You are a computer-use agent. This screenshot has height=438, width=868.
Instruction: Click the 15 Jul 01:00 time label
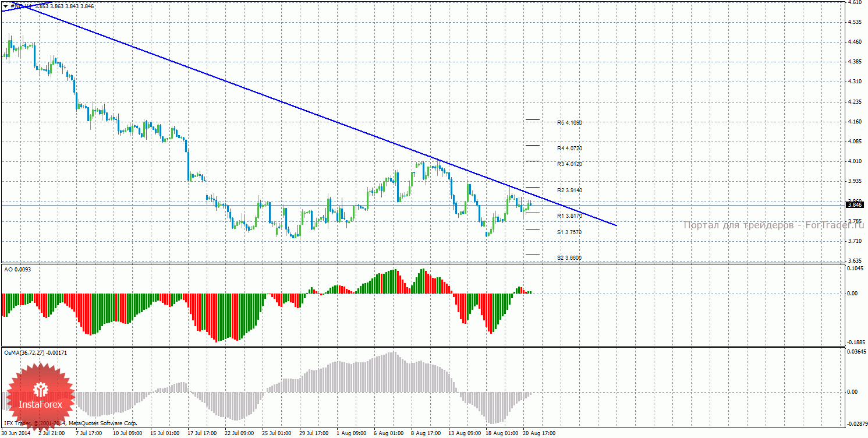click(164, 433)
